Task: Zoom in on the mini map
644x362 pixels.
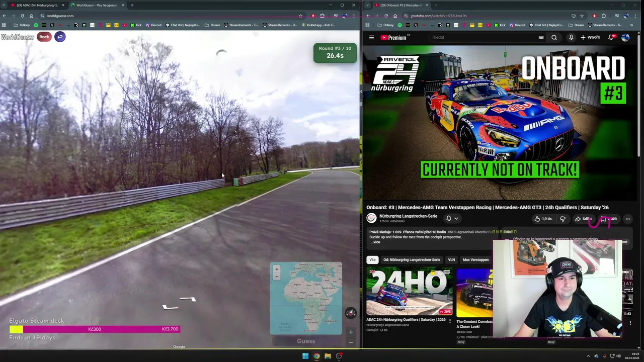Action: tap(276, 269)
